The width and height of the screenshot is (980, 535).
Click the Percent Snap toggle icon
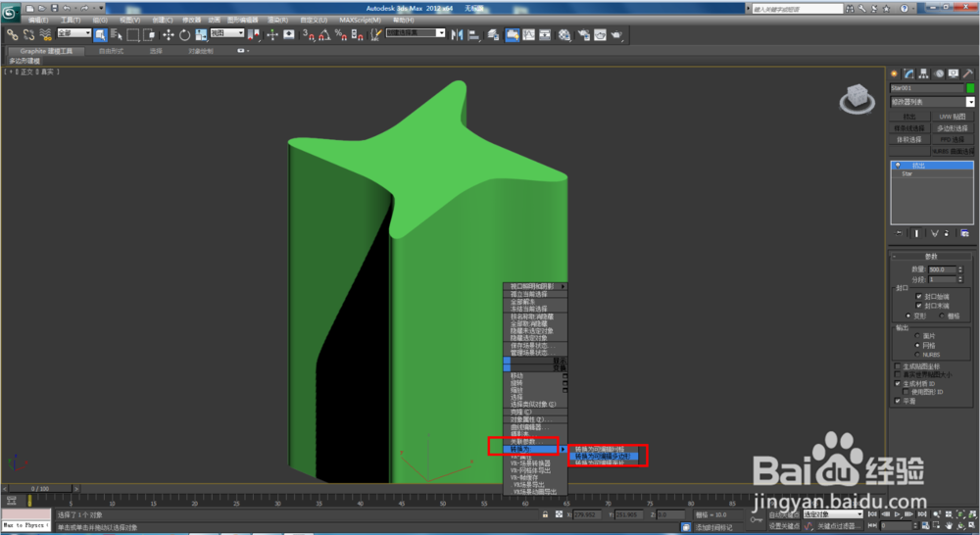tap(341, 35)
